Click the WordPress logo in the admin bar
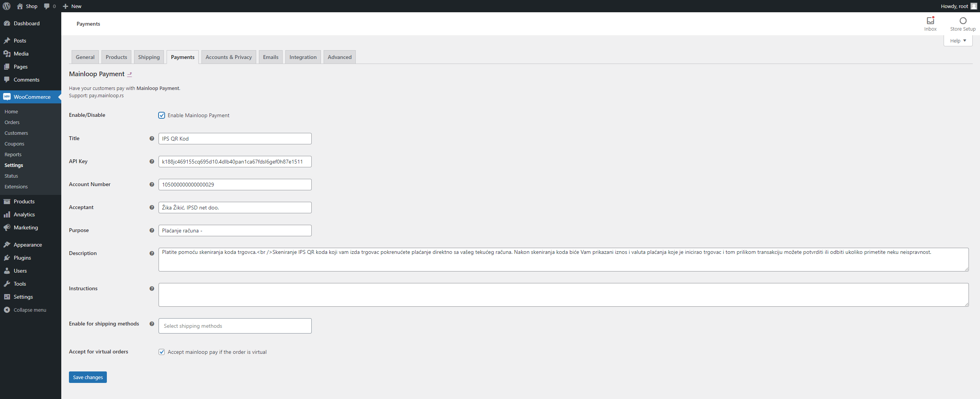This screenshot has width=980, height=399. (x=6, y=6)
